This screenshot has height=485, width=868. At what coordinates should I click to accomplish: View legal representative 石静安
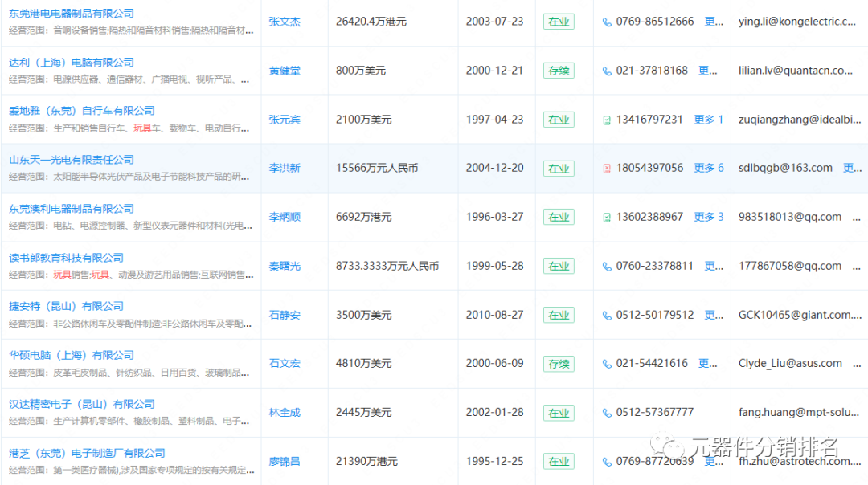point(285,316)
